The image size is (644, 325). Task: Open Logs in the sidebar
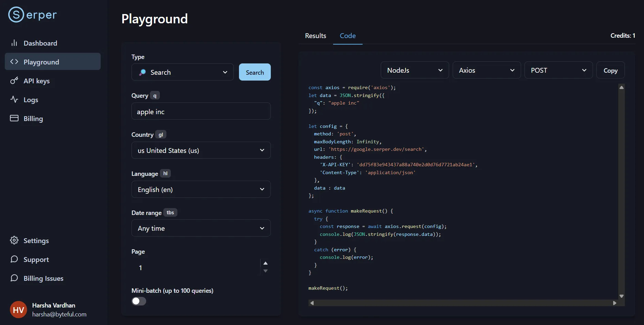click(x=53, y=99)
